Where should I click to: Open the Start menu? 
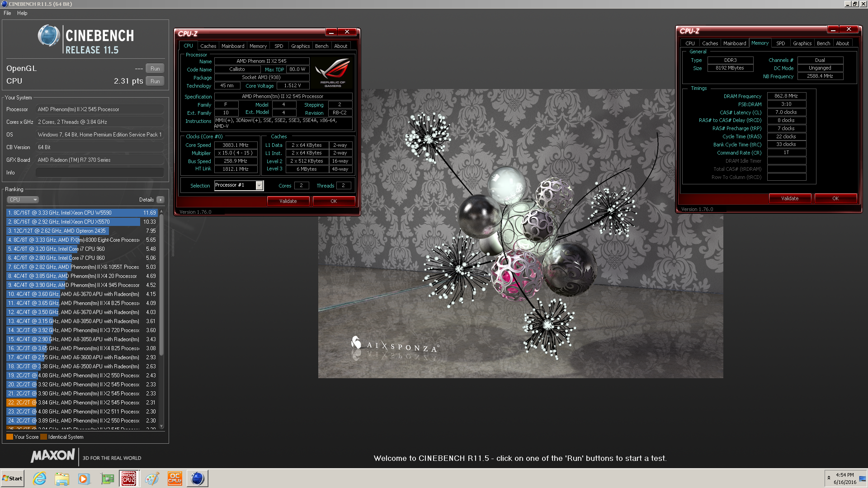coord(12,479)
